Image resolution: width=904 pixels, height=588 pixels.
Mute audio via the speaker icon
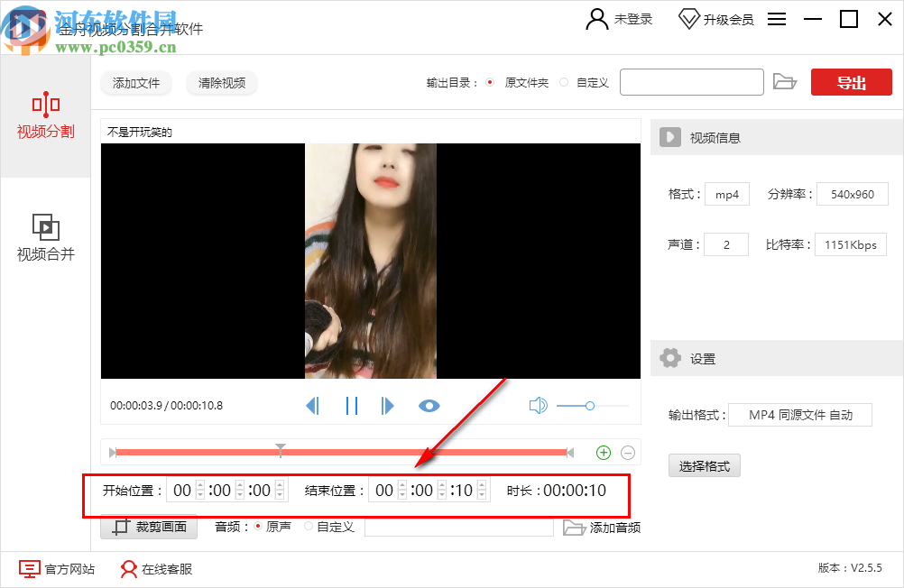[x=538, y=406]
